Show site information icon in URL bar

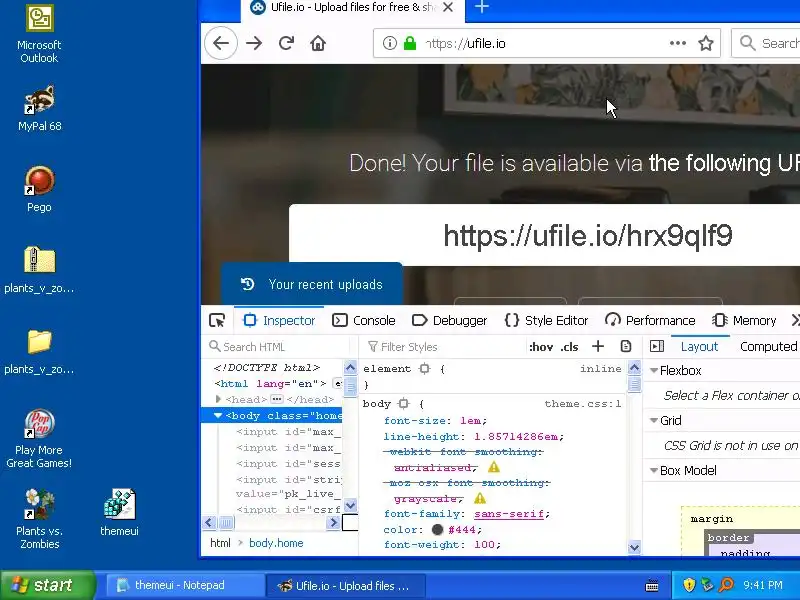[x=390, y=43]
